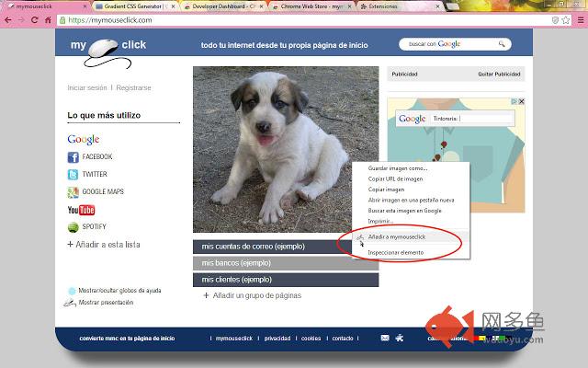Reload the page with the refresh icon
588x368 pixels.
pos(35,20)
